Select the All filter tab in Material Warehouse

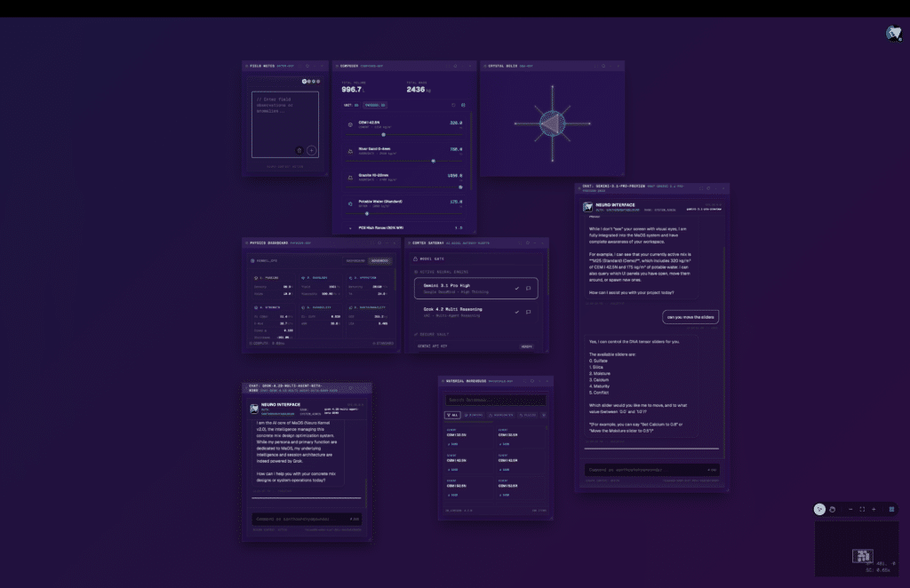pos(451,415)
